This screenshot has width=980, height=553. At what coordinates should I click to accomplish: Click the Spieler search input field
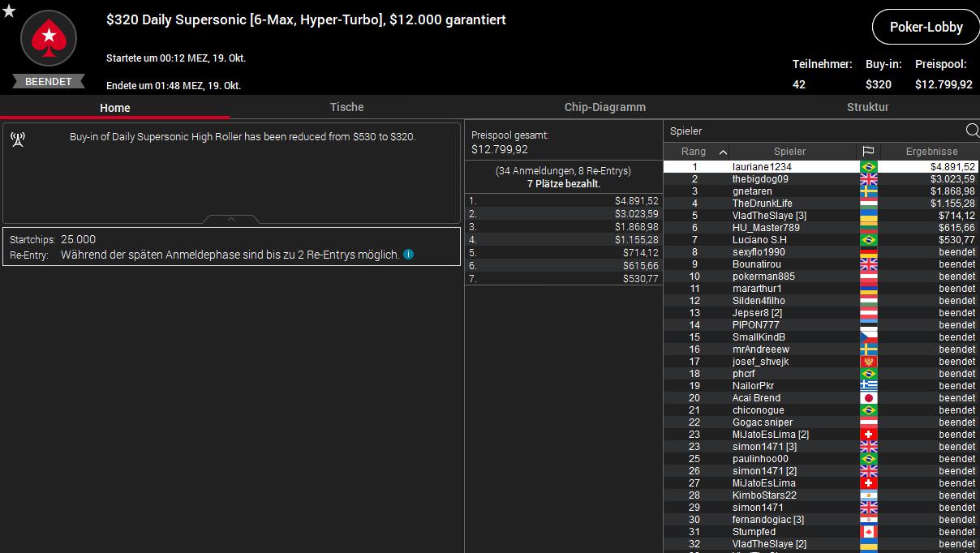click(x=813, y=131)
